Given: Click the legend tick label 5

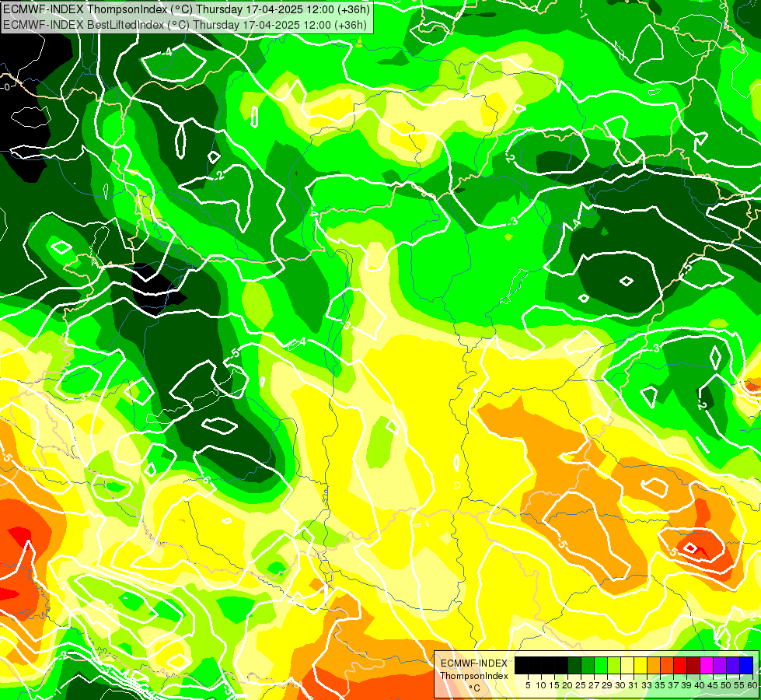Looking at the screenshot, I should pyautogui.click(x=528, y=685).
